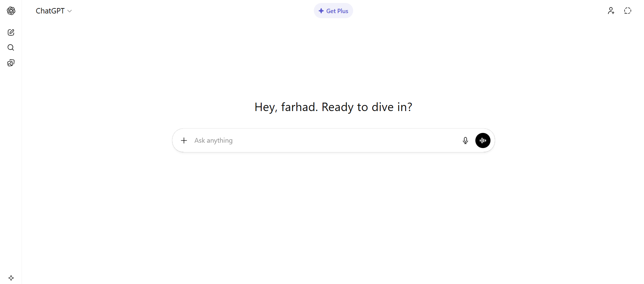Click the sparkle icon at the sidebar bottom

(x=11, y=278)
